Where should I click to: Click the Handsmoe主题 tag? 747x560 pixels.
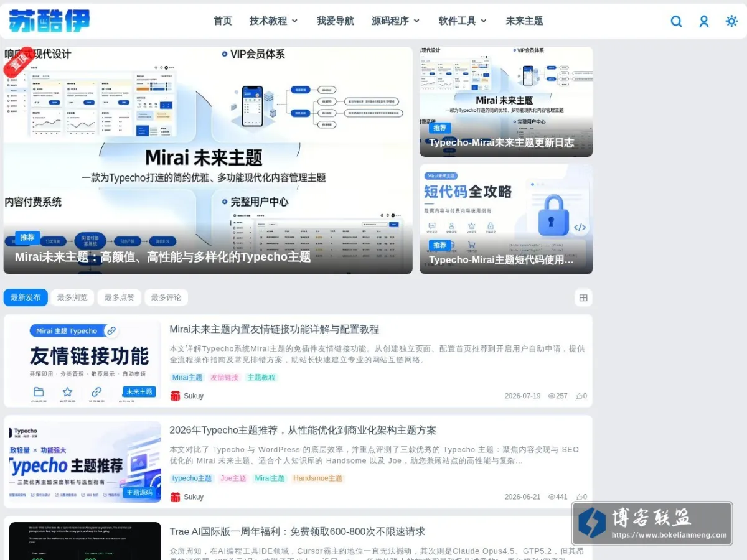tap(318, 478)
